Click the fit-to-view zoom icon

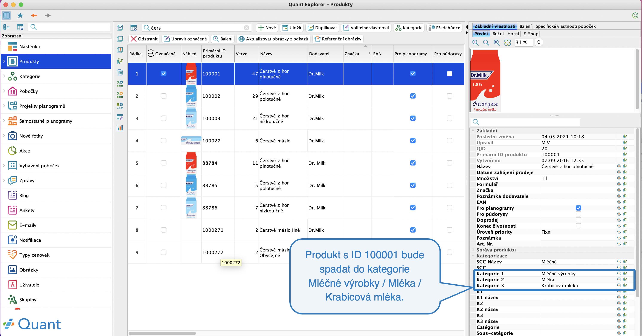pyautogui.click(x=507, y=43)
